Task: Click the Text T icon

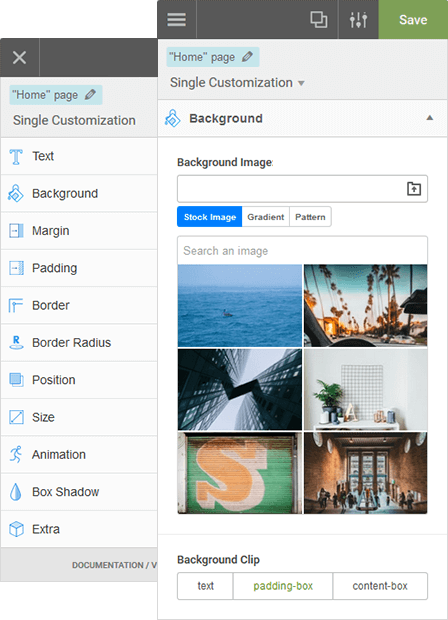Action: point(16,157)
